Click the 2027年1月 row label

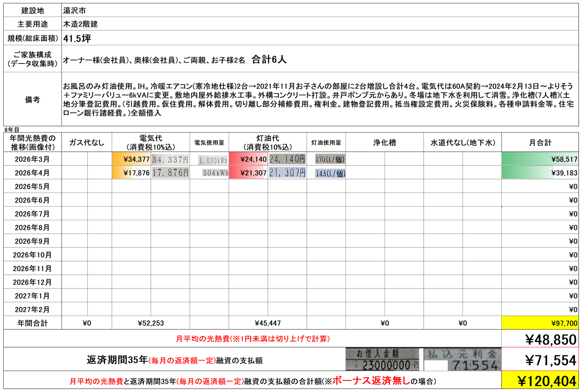point(32,296)
